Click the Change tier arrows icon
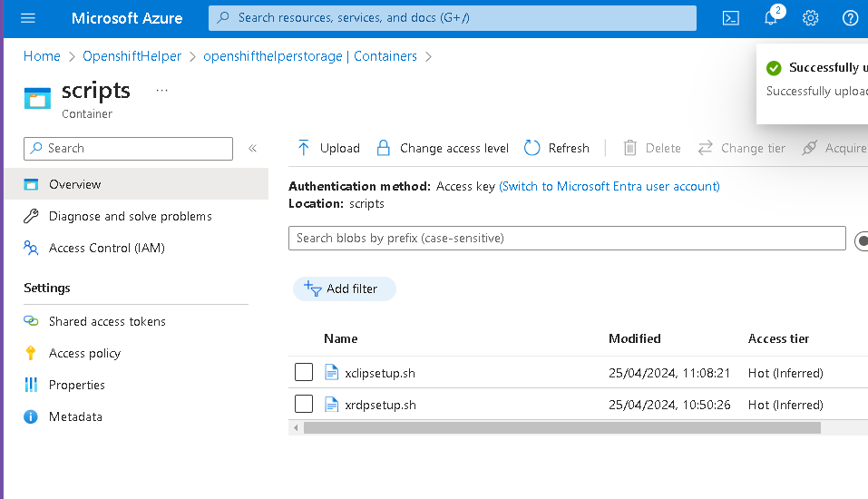 coord(705,148)
